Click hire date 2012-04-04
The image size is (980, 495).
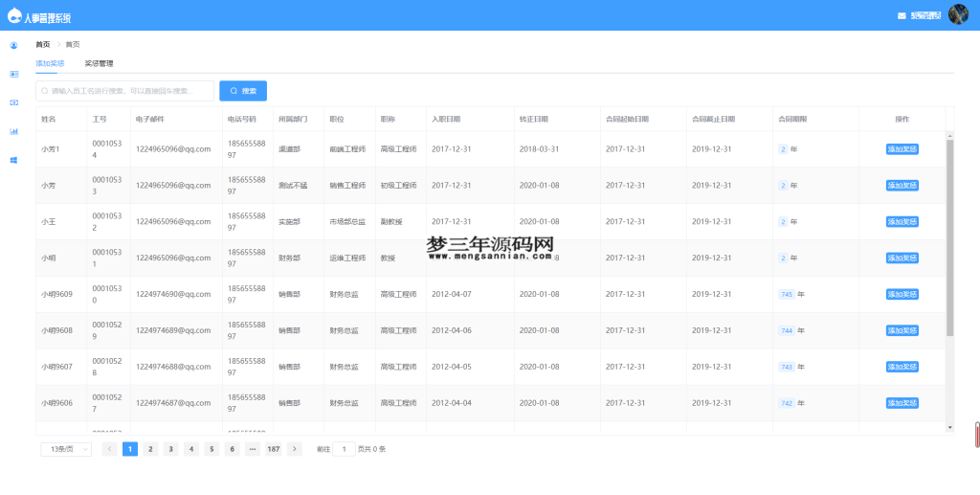click(452, 403)
